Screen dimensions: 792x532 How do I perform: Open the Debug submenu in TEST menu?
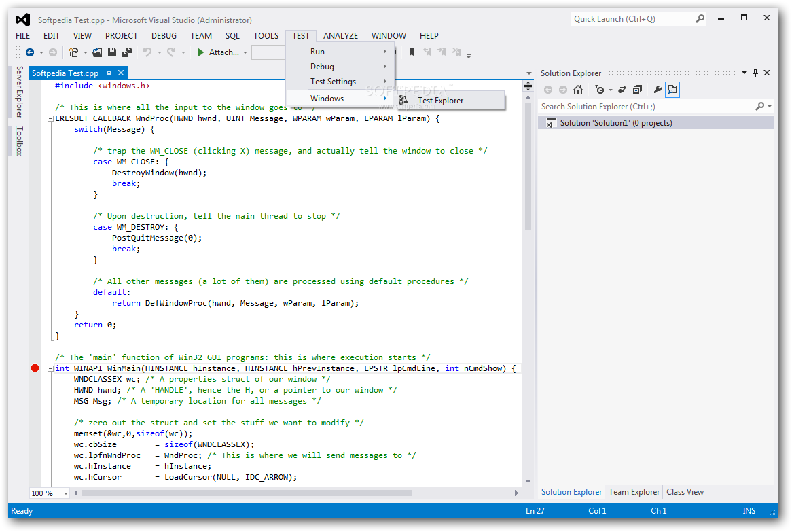coord(340,66)
